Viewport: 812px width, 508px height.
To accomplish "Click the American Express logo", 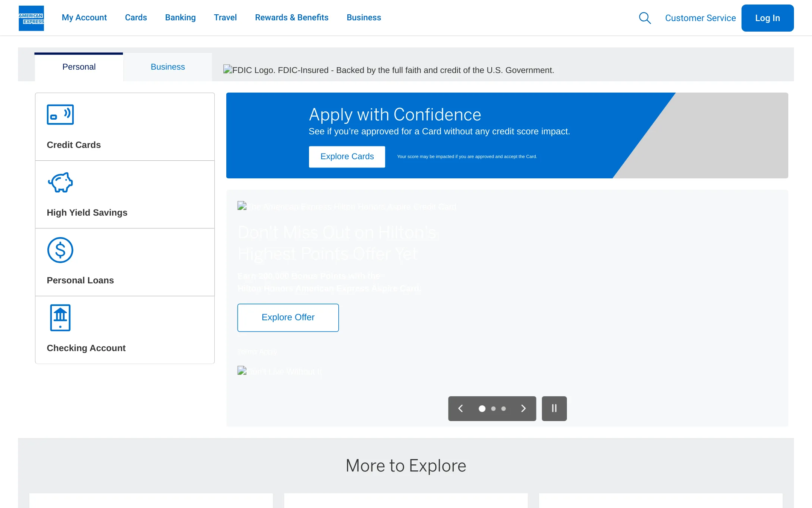I will [31, 18].
